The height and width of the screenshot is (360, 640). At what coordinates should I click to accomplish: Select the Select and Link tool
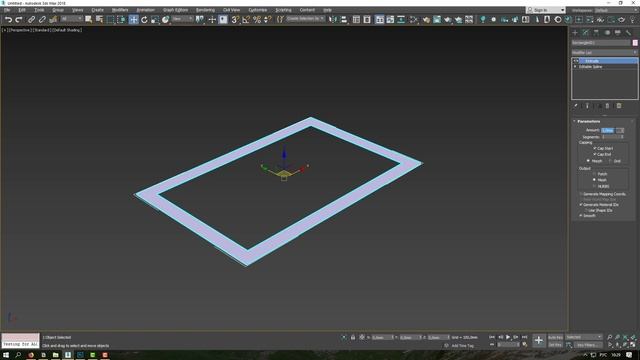[x=31, y=20]
